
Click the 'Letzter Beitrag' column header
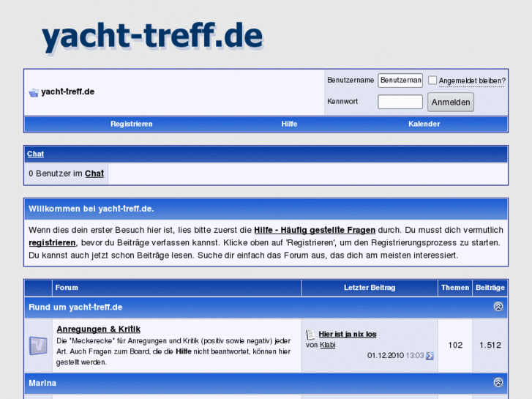click(x=370, y=288)
